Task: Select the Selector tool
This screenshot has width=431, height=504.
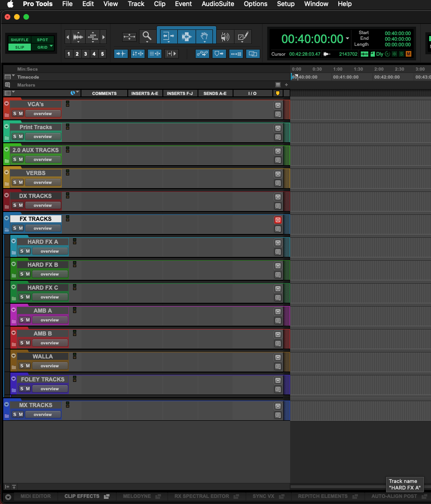Action: tap(186, 37)
